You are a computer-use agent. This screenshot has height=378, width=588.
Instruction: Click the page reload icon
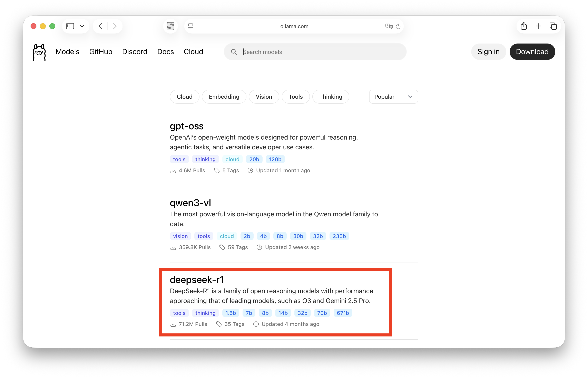tap(398, 26)
